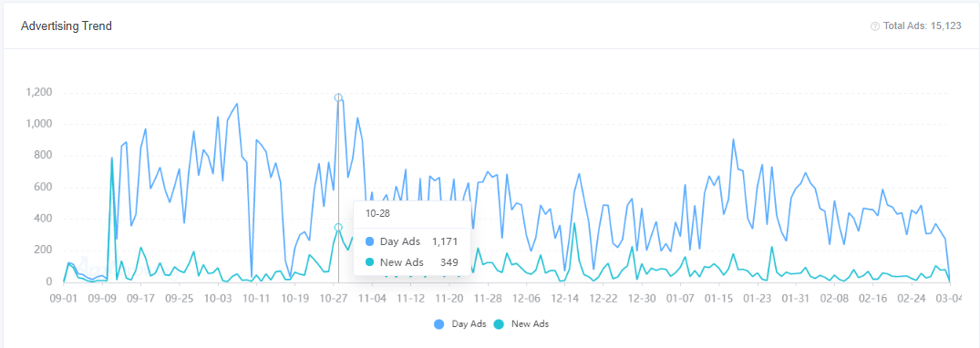This screenshot has width=980, height=348.
Task: Click the 02-24 x-axis label
Action: click(x=912, y=299)
